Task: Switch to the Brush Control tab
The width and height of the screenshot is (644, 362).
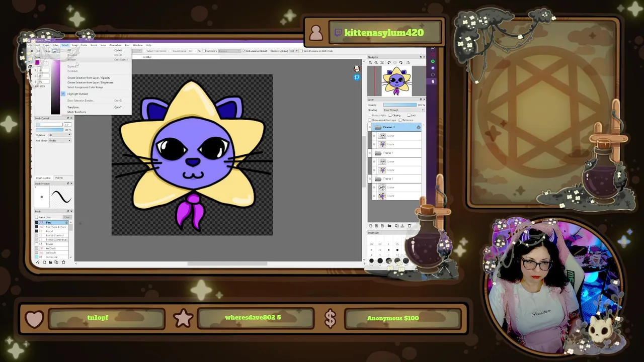Action: (x=43, y=178)
